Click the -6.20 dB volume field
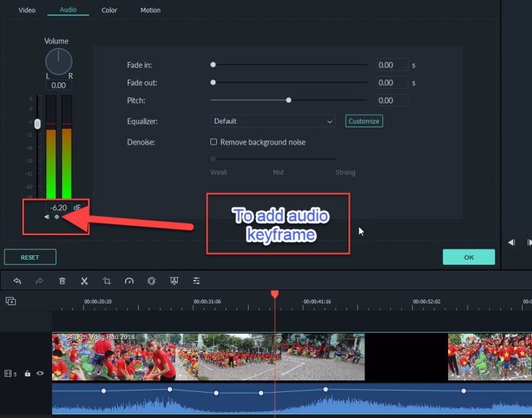This screenshot has width=532, height=418. 59,208
